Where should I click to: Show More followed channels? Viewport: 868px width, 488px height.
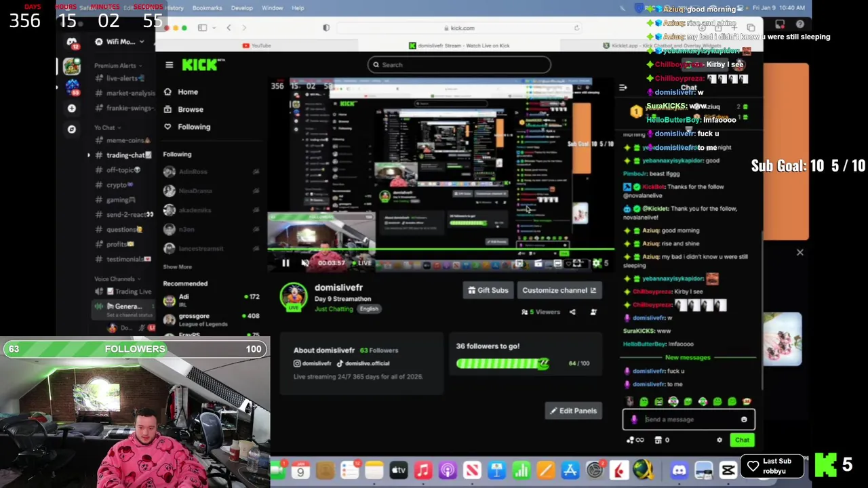point(177,266)
